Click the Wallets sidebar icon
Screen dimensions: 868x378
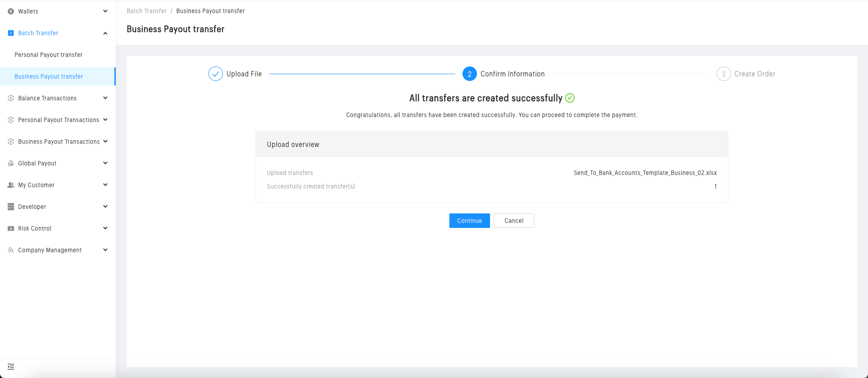click(11, 11)
